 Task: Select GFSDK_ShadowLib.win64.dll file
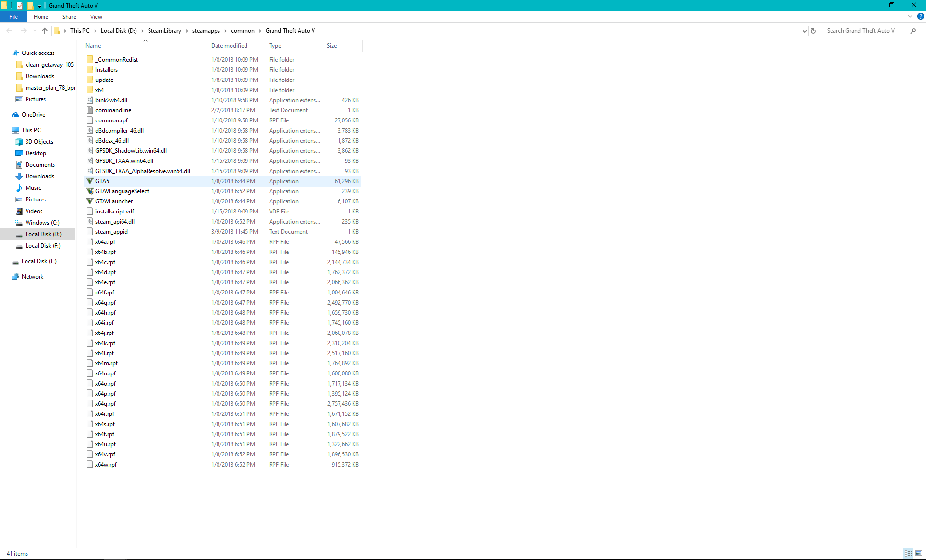(x=222, y=151)
